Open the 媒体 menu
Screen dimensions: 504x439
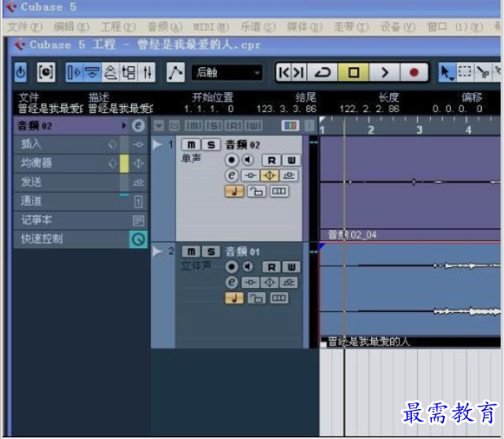pos(305,27)
